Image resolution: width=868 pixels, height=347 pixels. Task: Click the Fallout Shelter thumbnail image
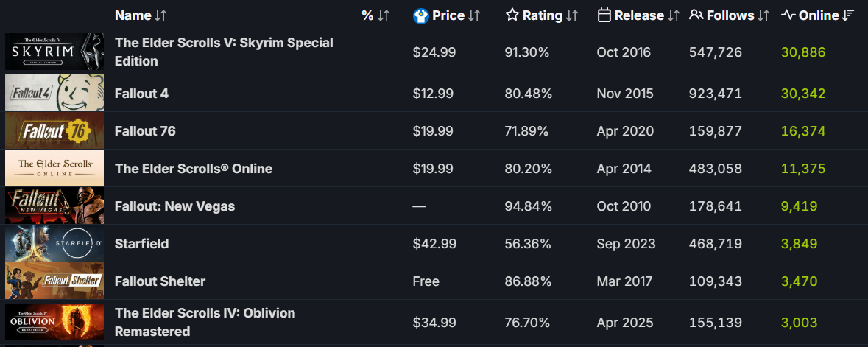click(x=54, y=281)
